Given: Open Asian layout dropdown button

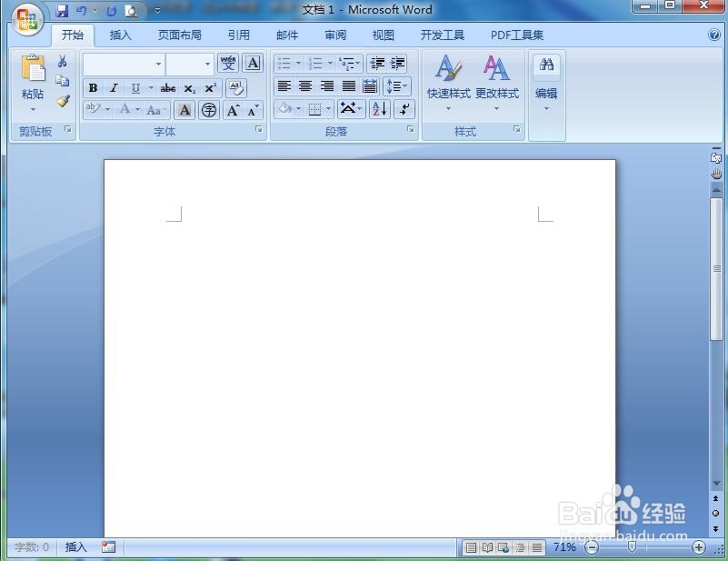Looking at the screenshot, I should point(351,110).
